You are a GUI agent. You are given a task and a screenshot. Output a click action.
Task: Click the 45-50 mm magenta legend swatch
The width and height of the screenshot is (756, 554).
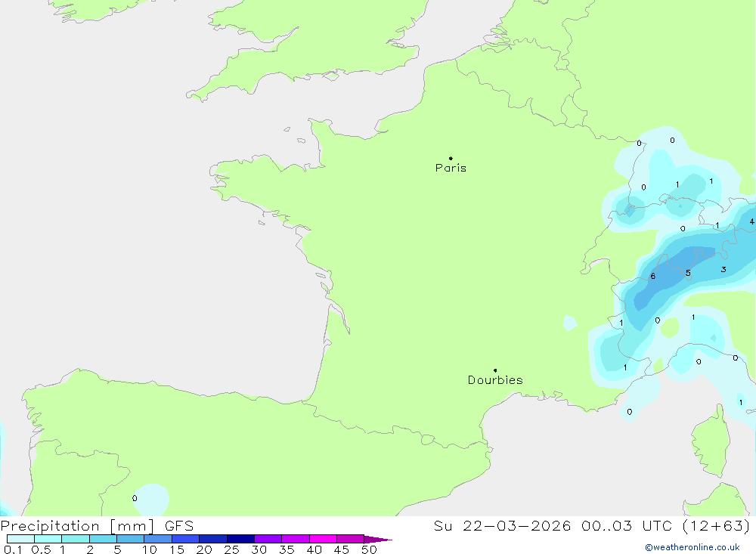(x=350, y=539)
